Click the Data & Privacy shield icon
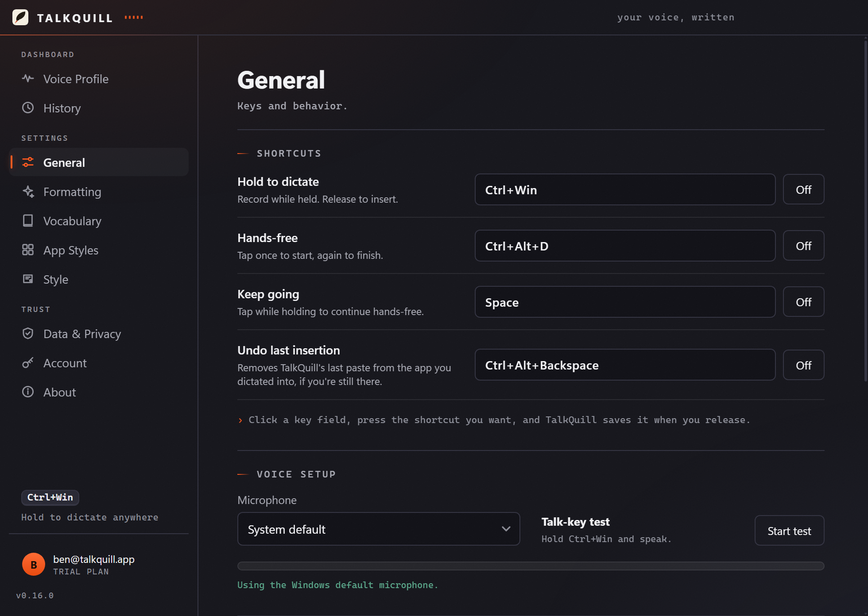Screen dimensions: 868x616 pos(28,334)
